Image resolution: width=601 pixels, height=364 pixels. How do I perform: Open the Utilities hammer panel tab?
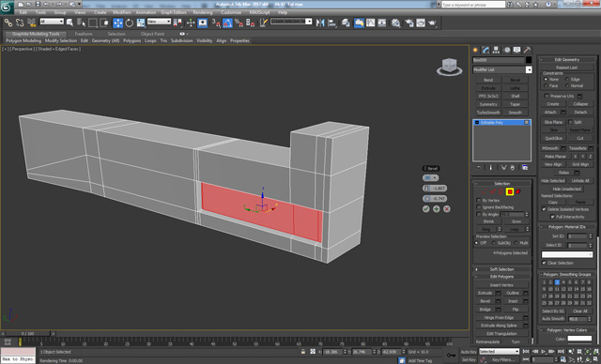pos(528,50)
